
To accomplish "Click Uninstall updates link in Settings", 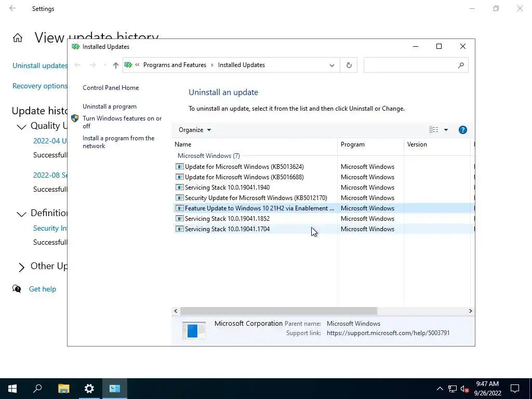I will click(x=40, y=66).
